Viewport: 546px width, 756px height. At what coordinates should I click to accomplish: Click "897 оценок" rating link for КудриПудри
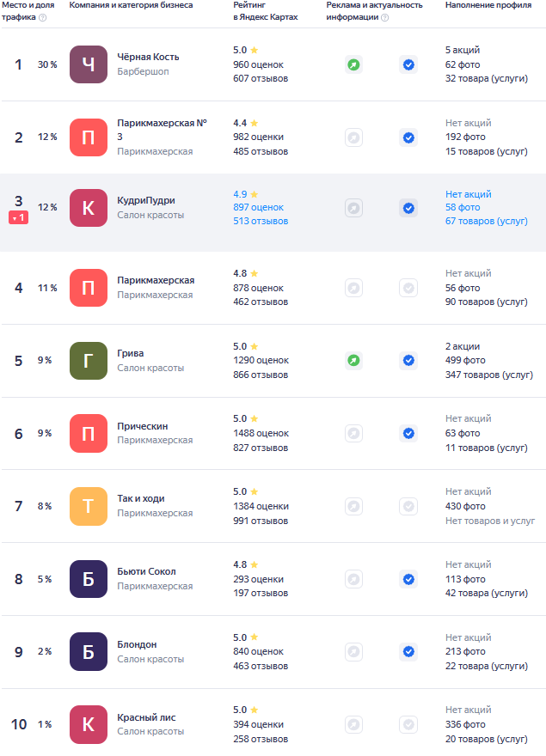tap(258, 208)
